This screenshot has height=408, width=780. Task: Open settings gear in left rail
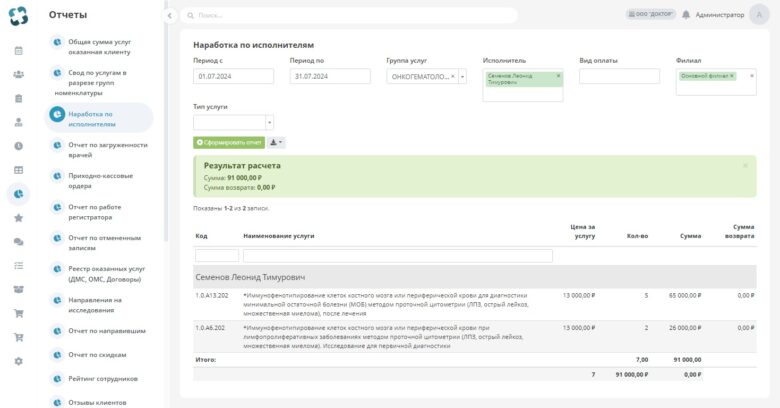point(18,361)
